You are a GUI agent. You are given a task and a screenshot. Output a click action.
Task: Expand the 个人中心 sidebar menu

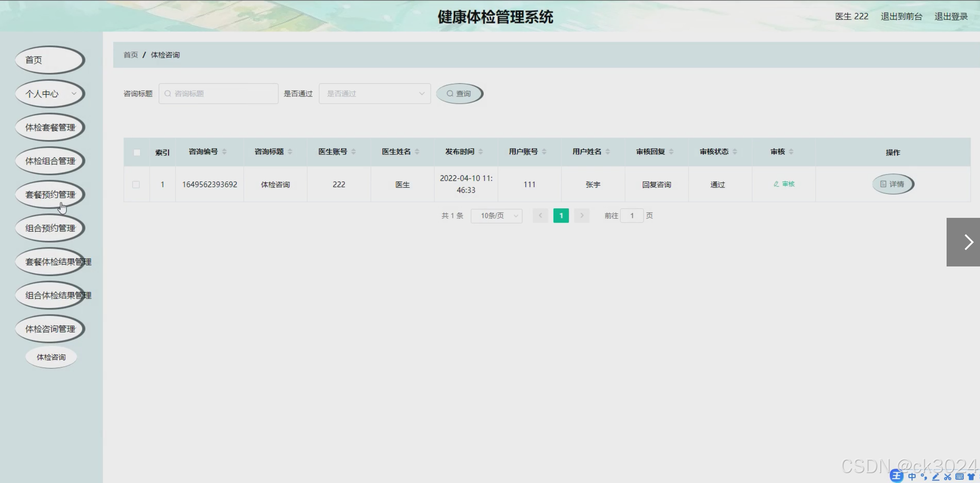click(50, 94)
